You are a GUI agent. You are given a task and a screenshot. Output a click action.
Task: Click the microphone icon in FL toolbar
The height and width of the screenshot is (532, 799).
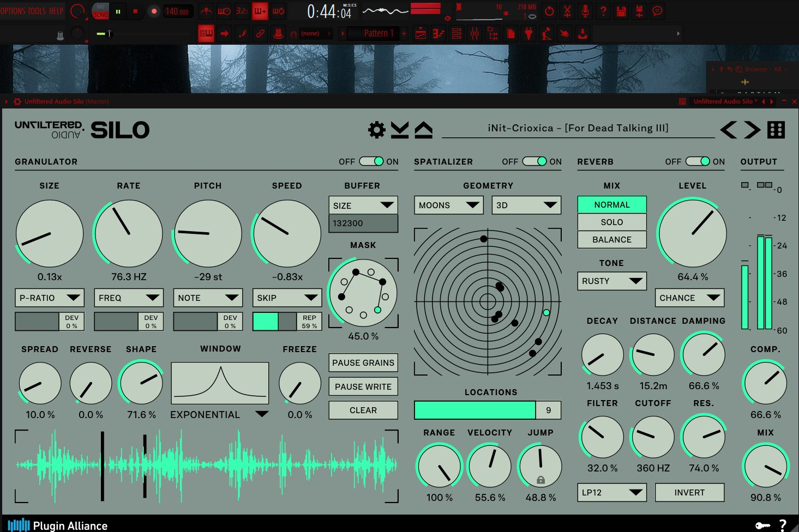pos(585,11)
